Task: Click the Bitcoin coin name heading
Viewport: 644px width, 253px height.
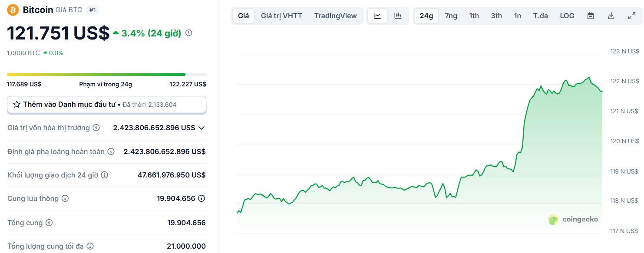Action: click(38, 10)
